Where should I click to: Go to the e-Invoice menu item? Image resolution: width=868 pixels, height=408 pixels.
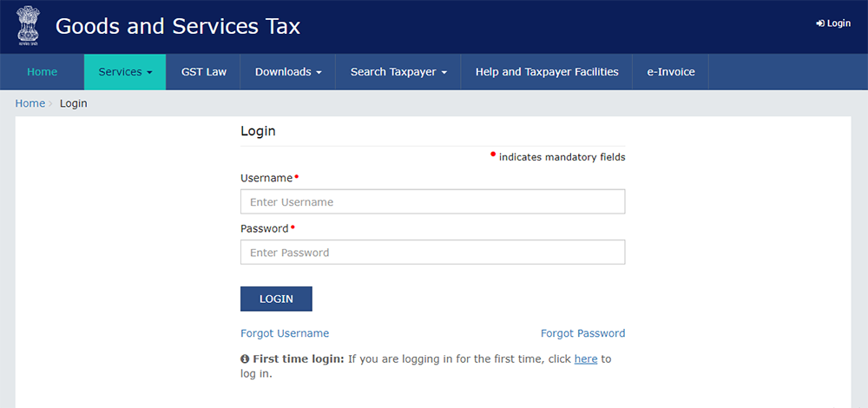[x=671, y=72]
